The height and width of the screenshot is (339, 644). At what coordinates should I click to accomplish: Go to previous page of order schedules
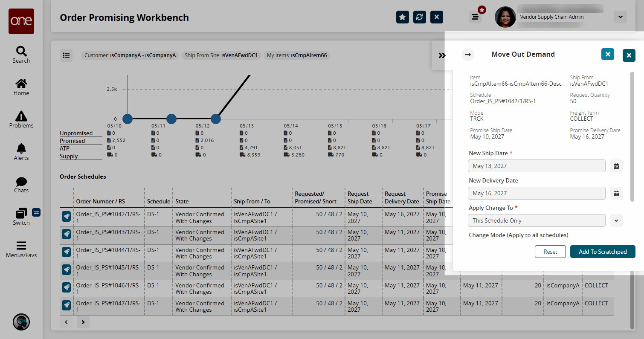(66, 322)
